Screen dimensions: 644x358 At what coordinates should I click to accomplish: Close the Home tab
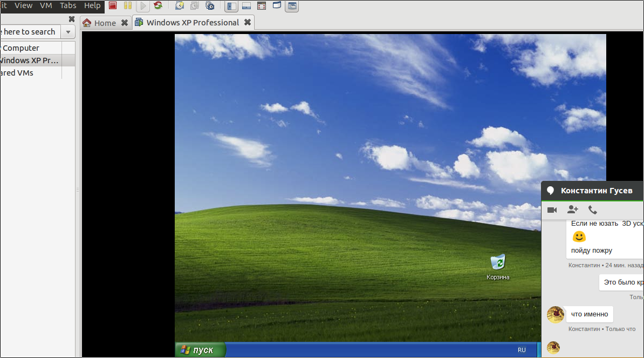pyautogui.click(x=125, y=23)
